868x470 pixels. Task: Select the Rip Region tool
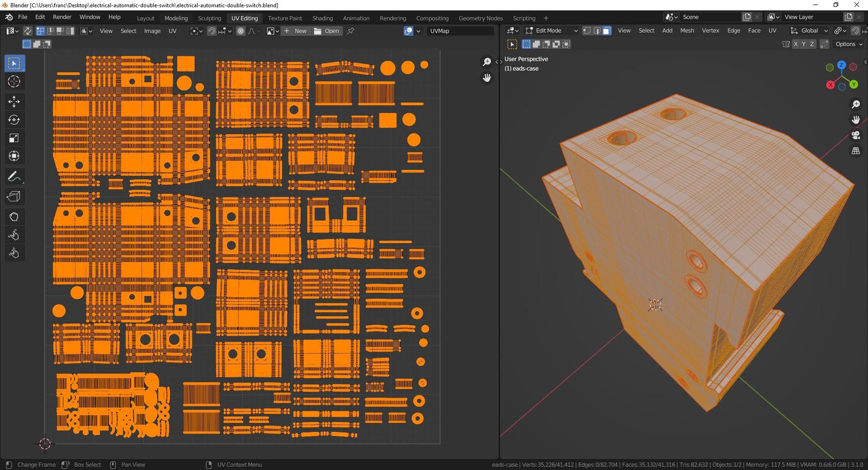(14, 197)
